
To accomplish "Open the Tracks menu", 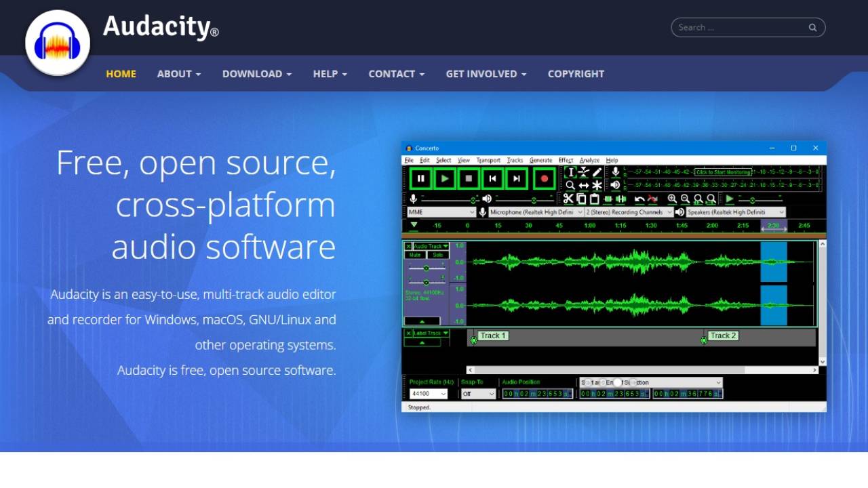I will pyautogui.click(x=515, y=161).
